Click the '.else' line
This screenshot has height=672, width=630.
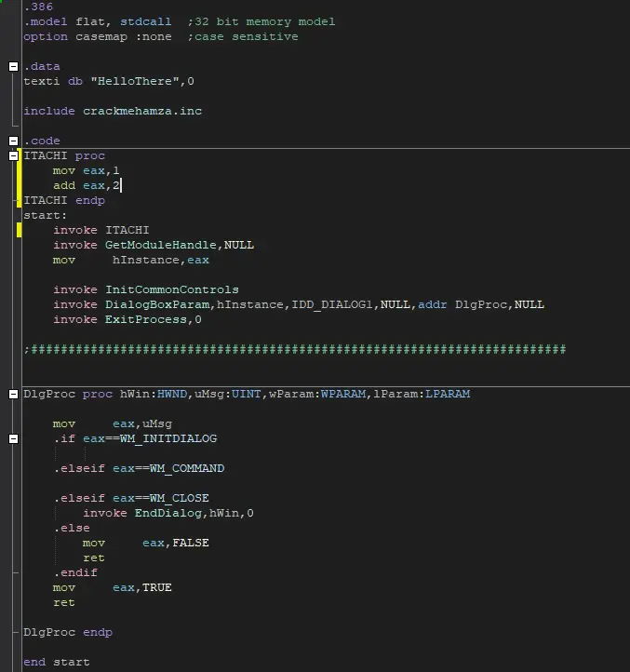click(72, 528)
